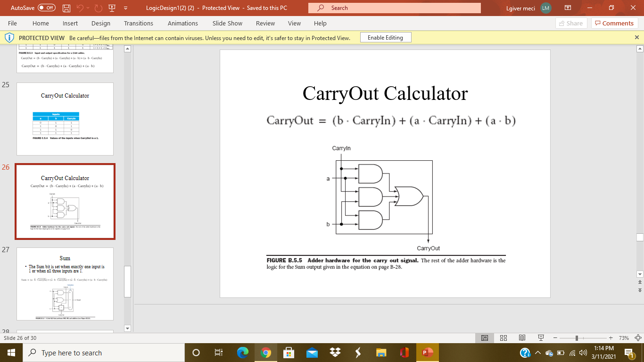Open Microsoft Edge from taskbar
This screenshot has width=644, height=362.
242,353
